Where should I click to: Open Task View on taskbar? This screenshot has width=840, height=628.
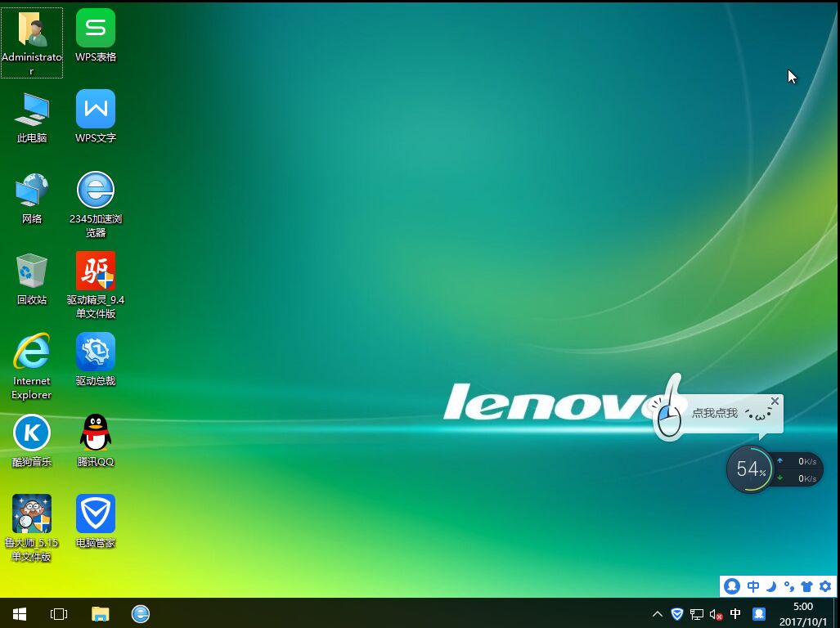point(59,613)
